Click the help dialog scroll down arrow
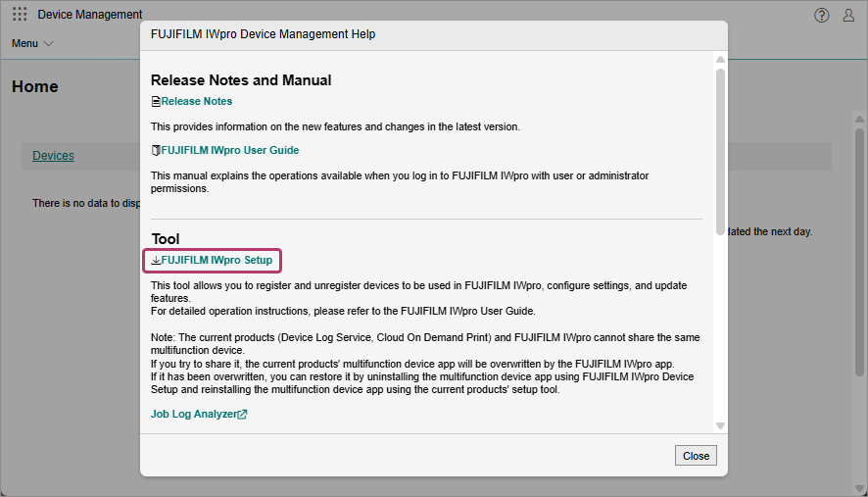Viewport: 868px width, 497px height. click(720, 426)
